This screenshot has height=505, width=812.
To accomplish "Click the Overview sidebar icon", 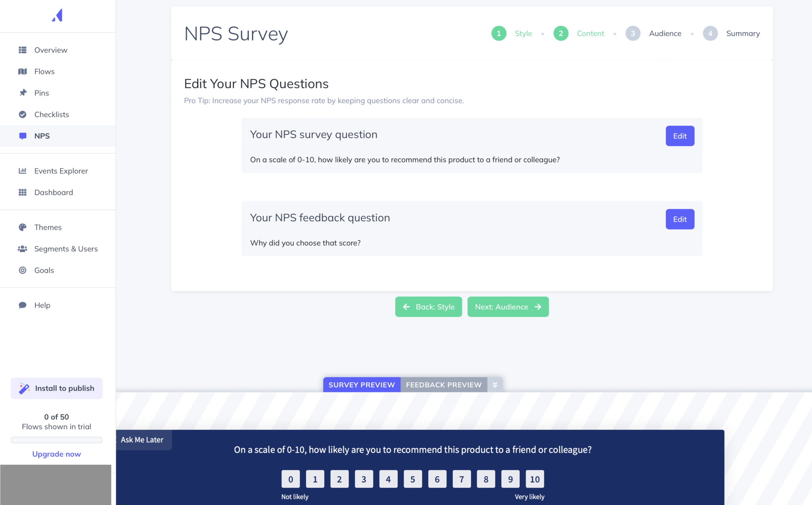I will [x=23, y=50].
